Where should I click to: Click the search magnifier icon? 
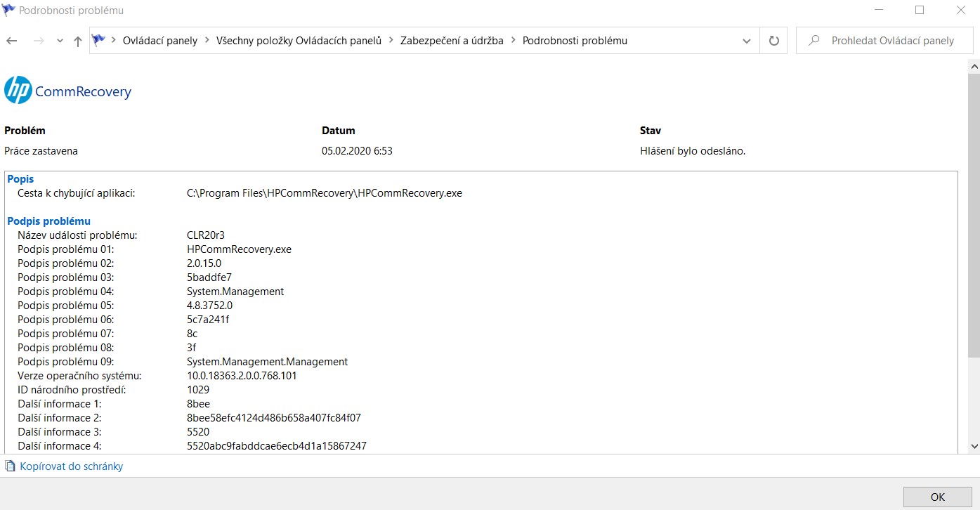coord(814,41)
